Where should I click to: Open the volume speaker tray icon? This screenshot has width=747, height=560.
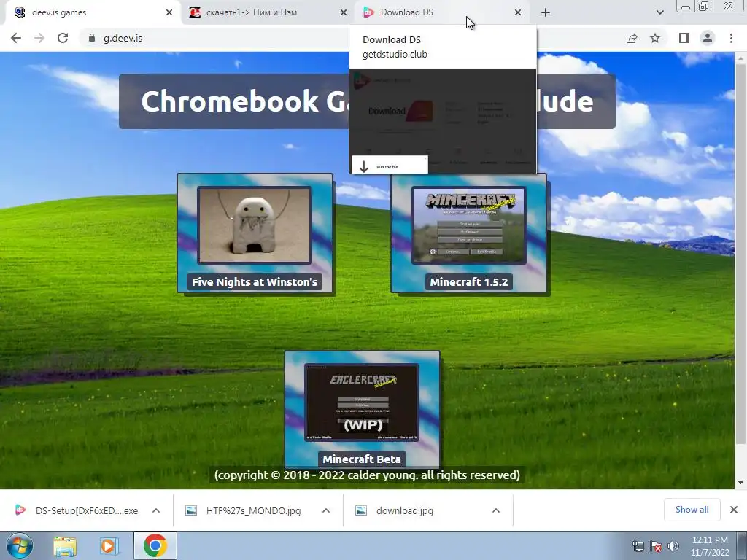tap(673, 546)
